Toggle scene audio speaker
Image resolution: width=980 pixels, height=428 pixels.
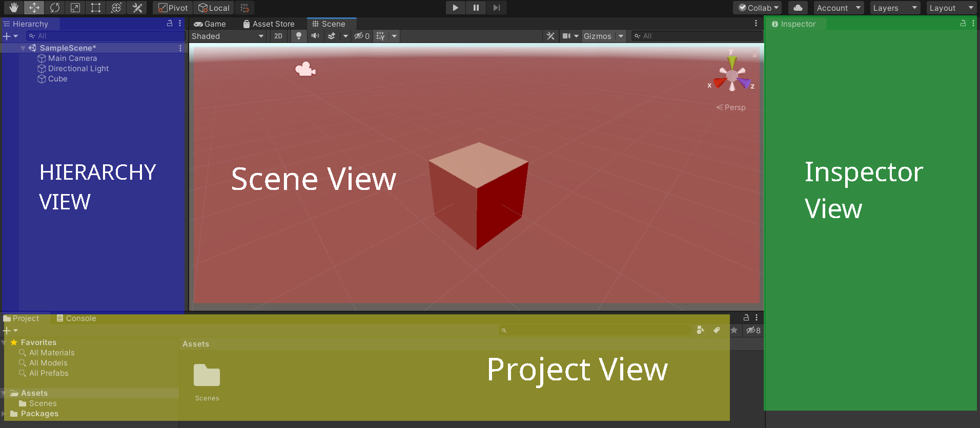(315, 36)
